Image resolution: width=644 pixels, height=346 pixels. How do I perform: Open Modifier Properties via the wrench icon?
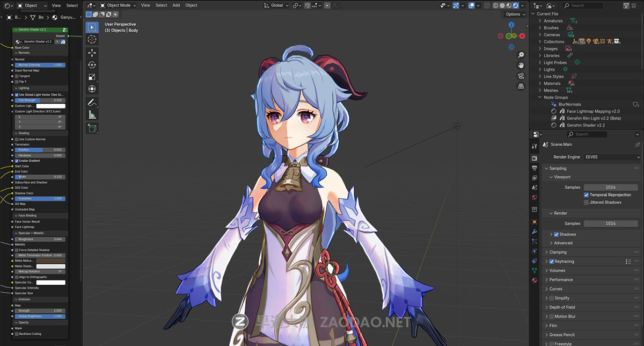pyautogui.click(x=535, y=233)
